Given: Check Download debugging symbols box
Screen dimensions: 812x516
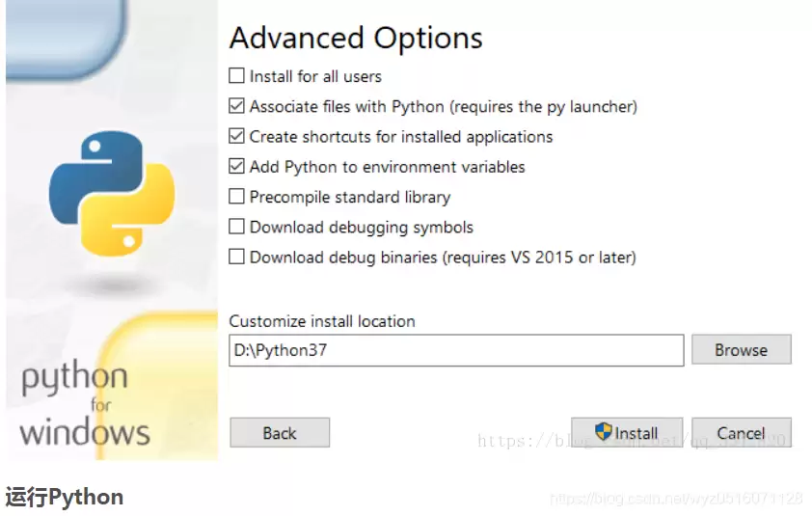Looking at the screenshot, I should 237,227.
